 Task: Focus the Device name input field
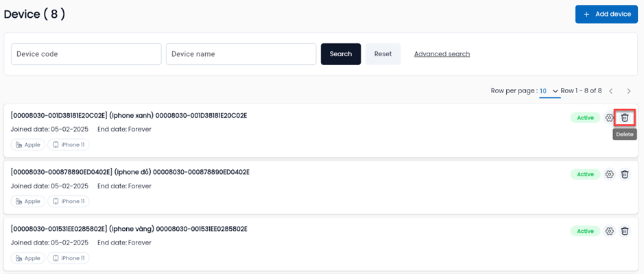pyautogui.click(x=241, y=54)
